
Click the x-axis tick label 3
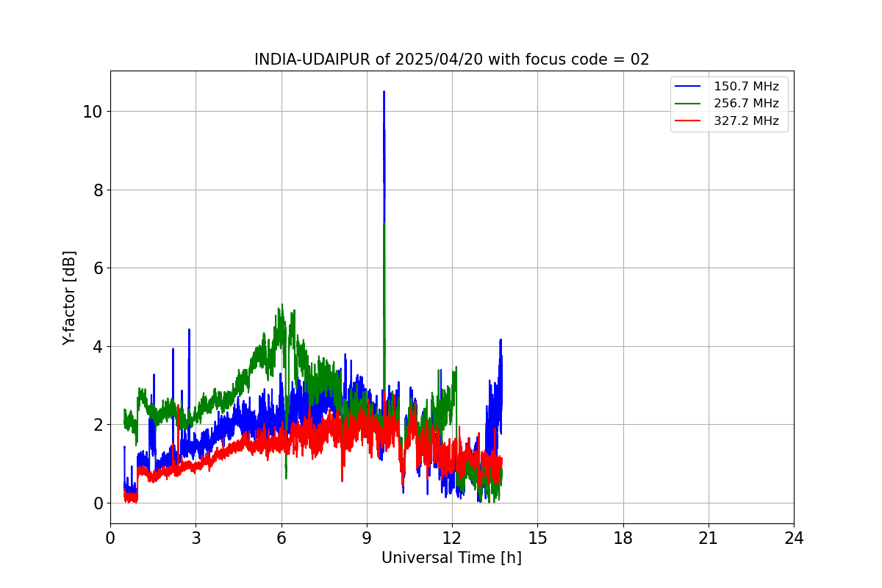[x=196, y=539]
